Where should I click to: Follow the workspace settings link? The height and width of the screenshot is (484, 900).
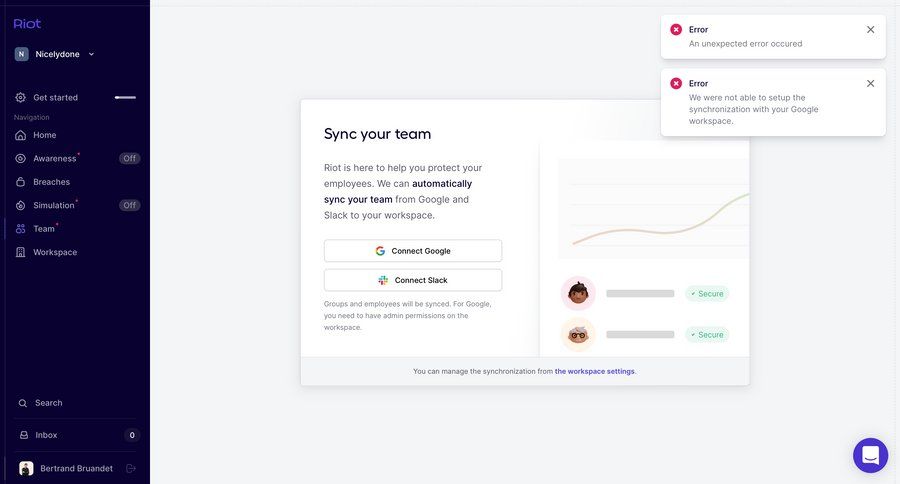pyautogui.click(x=594, y=371)
